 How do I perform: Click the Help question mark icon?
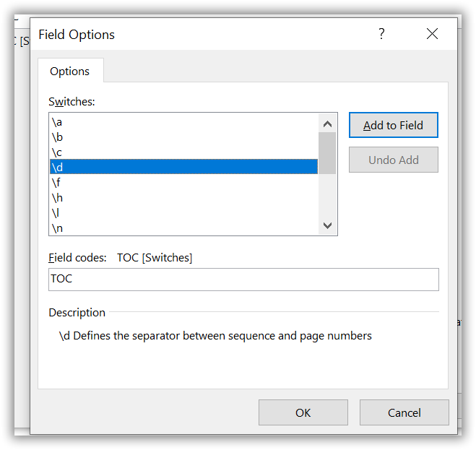(381, 34)
